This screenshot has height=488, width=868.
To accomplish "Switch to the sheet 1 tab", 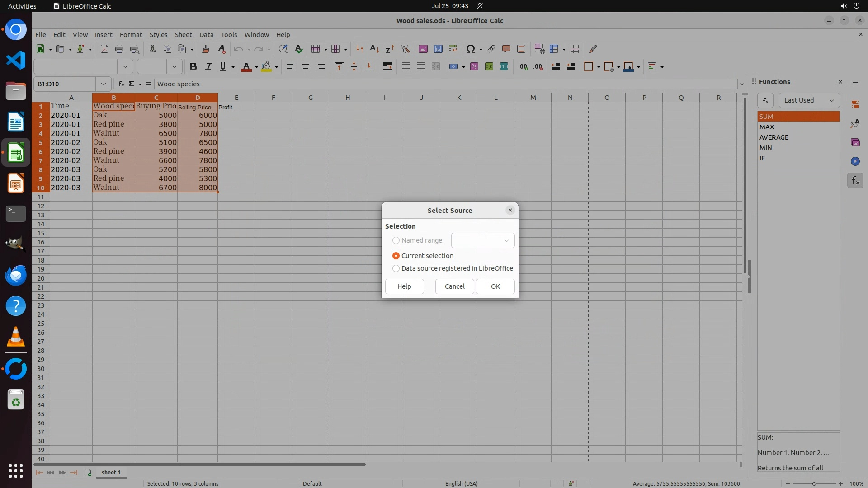I will (111, 473).
